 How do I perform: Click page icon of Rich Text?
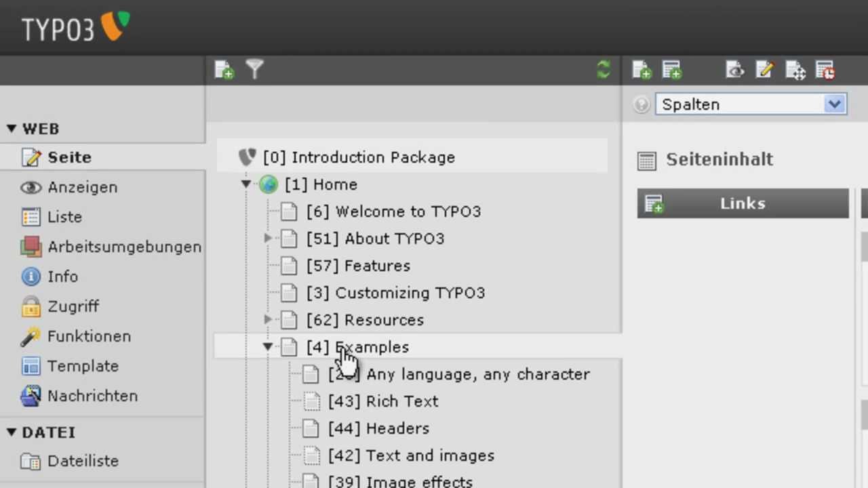(311, 401)
